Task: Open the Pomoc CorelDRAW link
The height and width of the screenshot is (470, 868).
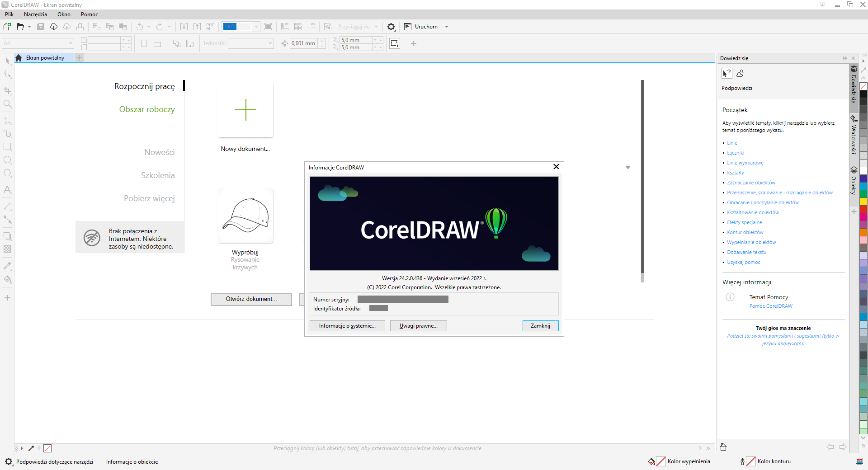Action: [771, 306]
